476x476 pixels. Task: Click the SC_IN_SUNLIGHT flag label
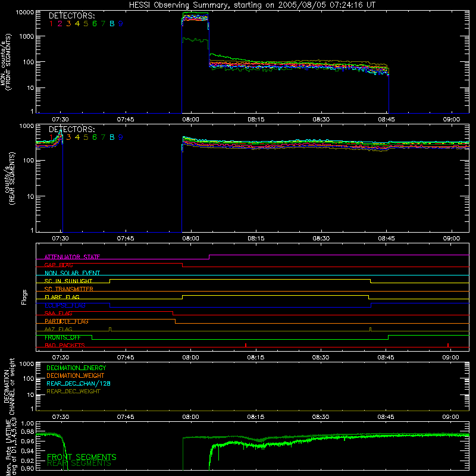coord(68,281)
